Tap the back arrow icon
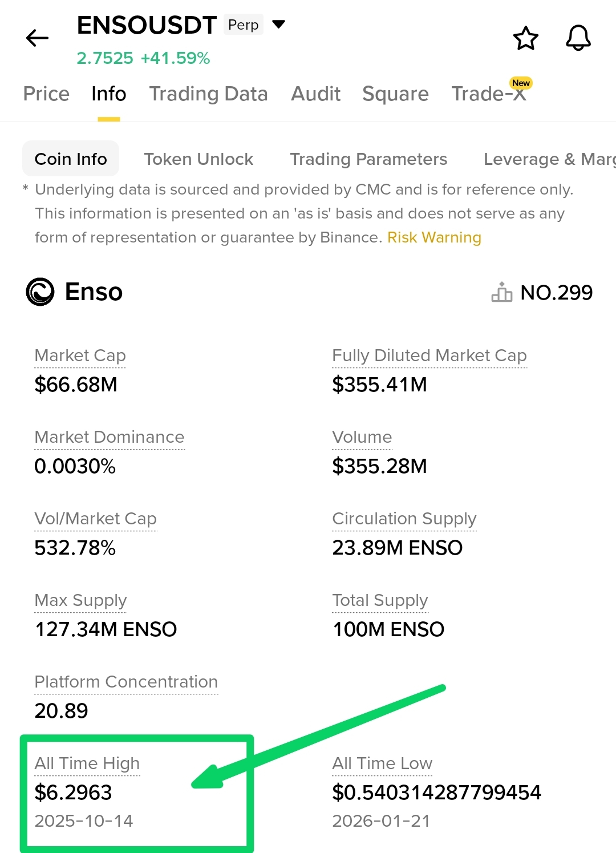Viewport: 616px width, 853px height. [38, 38]
